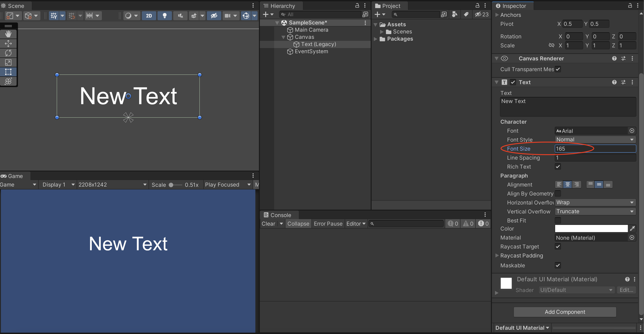Image resolution: width=644 pixels, height=334 pixels.
Task: Disable the Raycast Target checkbox
Action: pyautogui.click(x=558, y=246)
